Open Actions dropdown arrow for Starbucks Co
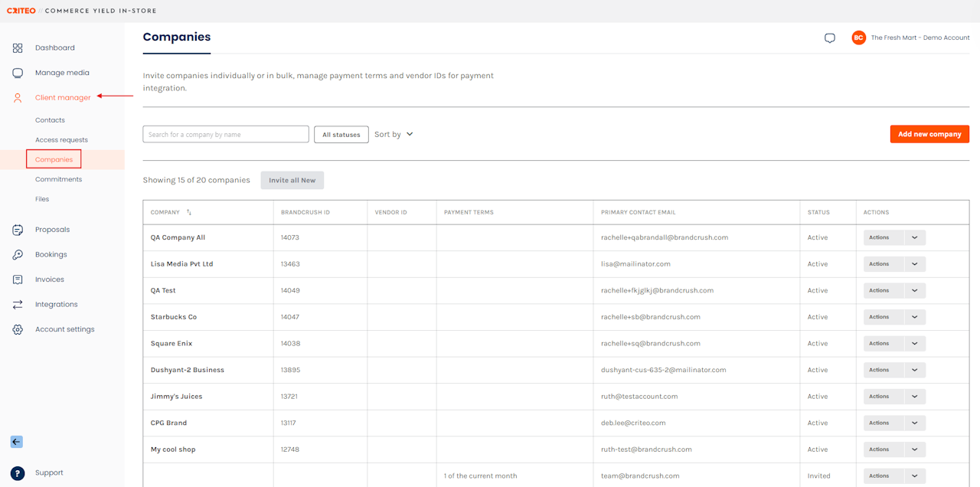 915,317
